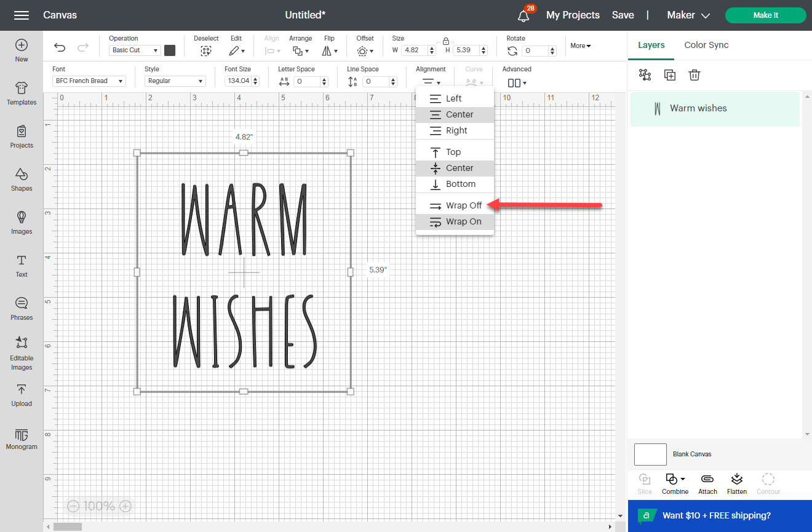Image resolution: width=812 pixels, height=532 pixels.
Task: Attach the selected layers
Action: [x=707, y=483]
